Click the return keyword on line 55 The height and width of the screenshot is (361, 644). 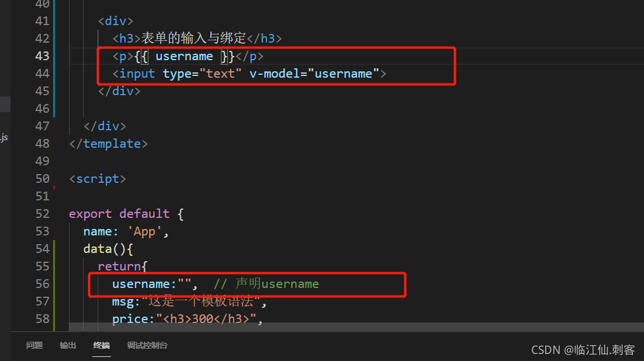click(120, 266)
